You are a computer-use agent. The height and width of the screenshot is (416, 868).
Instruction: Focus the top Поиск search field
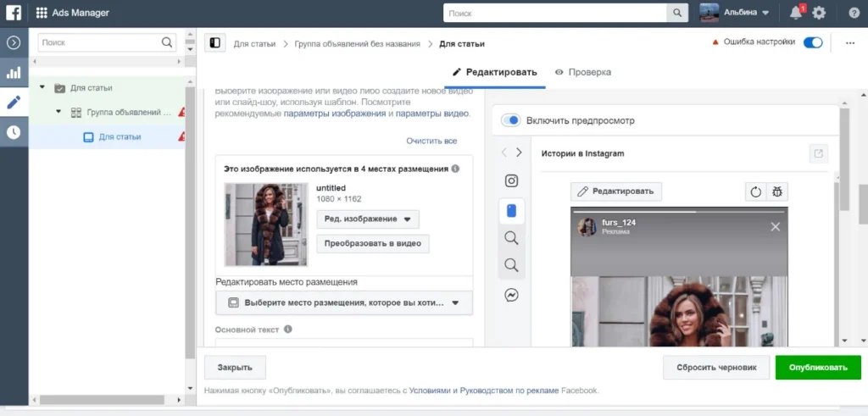point(554,13)
